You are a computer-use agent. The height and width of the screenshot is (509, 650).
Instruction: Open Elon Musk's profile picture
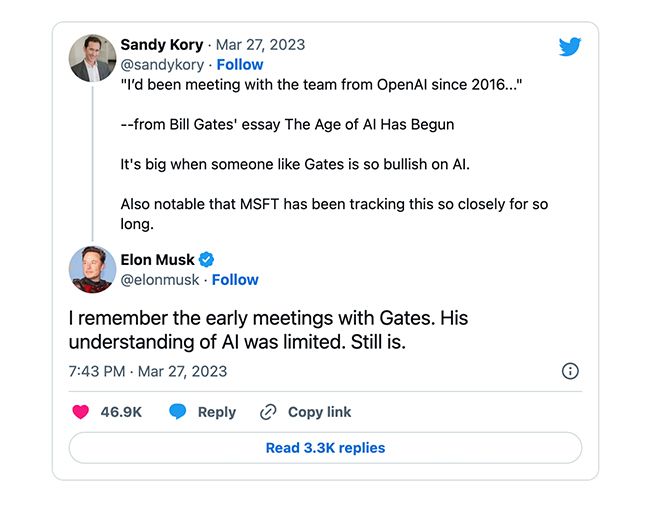click(x=92, y=269)
